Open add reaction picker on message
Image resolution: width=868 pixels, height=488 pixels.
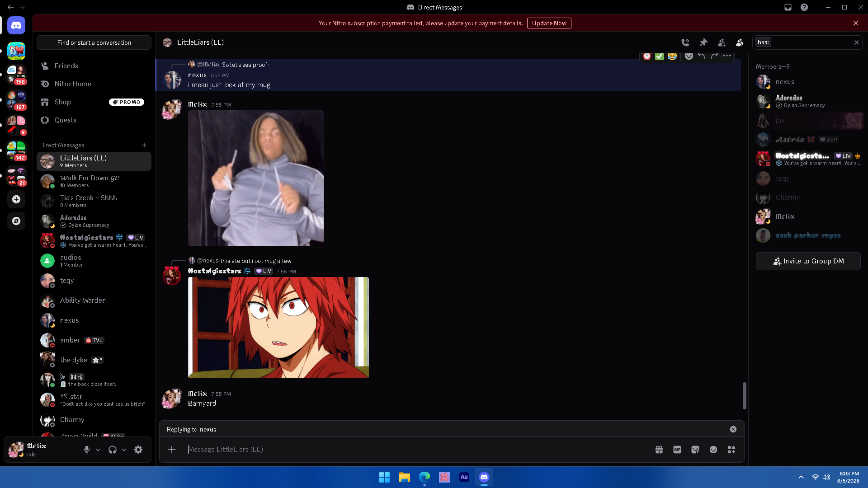(x=689, y=56)
